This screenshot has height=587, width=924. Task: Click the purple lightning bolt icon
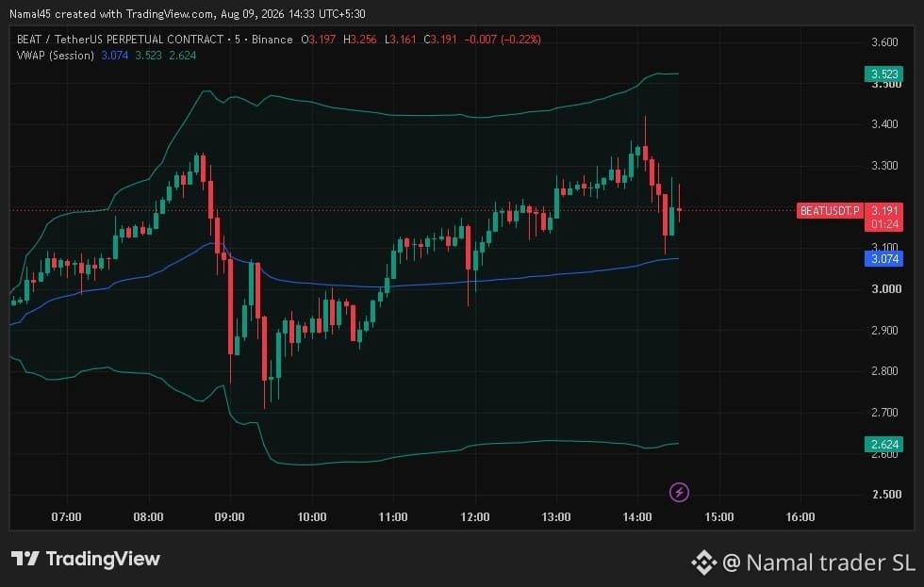pyautogui.click(x=679, y=492)
